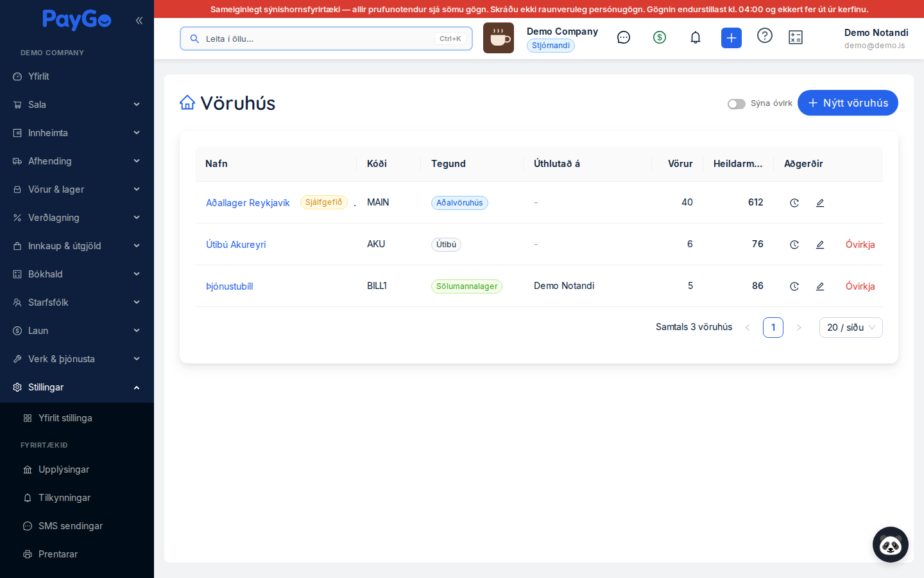Image resolution: width=924 pixels, height=578 pixels.
Task: Open Útibú Akureyri link
Action: [x=235, y=245]
